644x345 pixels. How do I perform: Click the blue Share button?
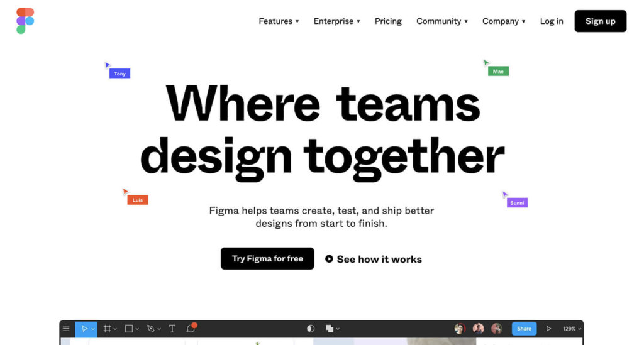tap(524, 329)
